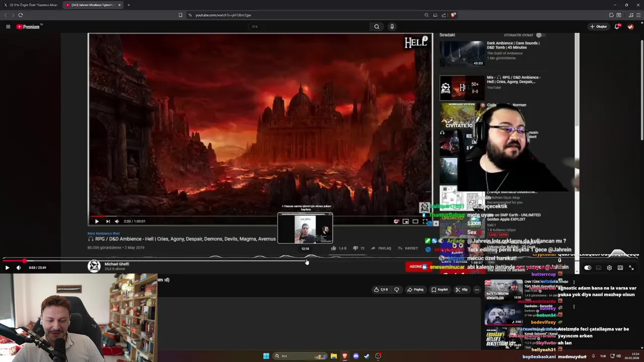Click the Brave shields icon
Viewport: 644px width, 362px height.
click(453, 15)
